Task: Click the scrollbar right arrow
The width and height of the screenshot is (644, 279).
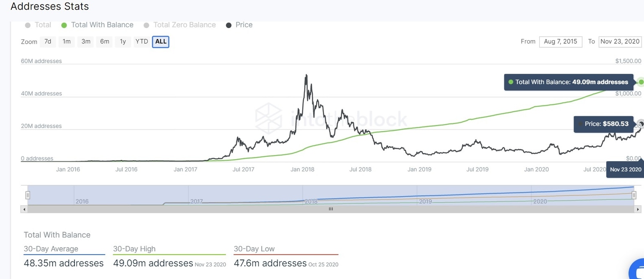Action: click(x=638, y=209)
